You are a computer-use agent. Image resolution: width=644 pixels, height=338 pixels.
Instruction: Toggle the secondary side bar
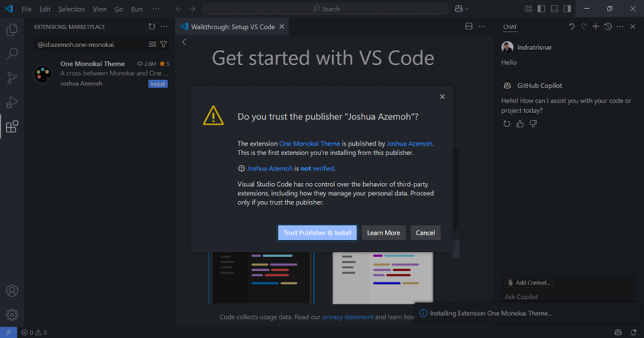[x=567, y=9]
